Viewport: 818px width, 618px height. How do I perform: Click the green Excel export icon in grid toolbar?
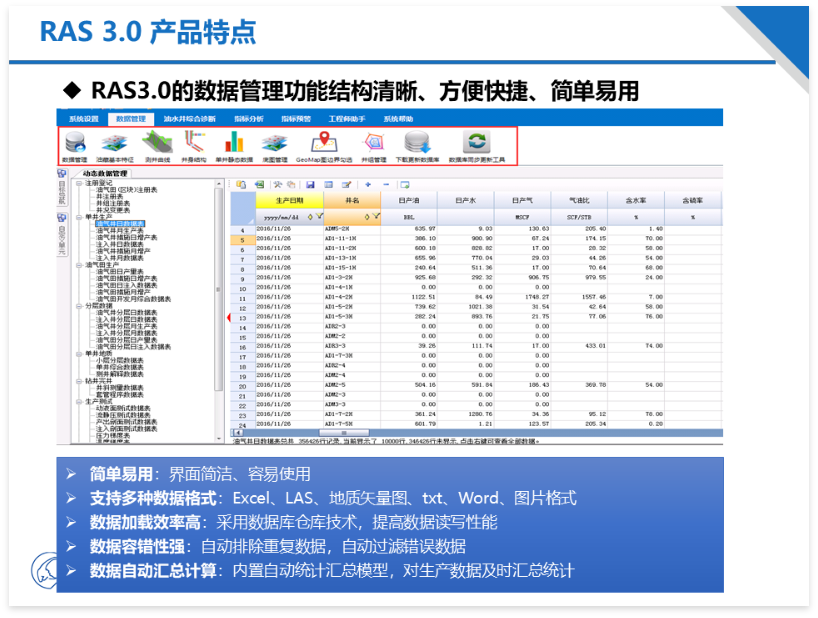tap(259, 185)
